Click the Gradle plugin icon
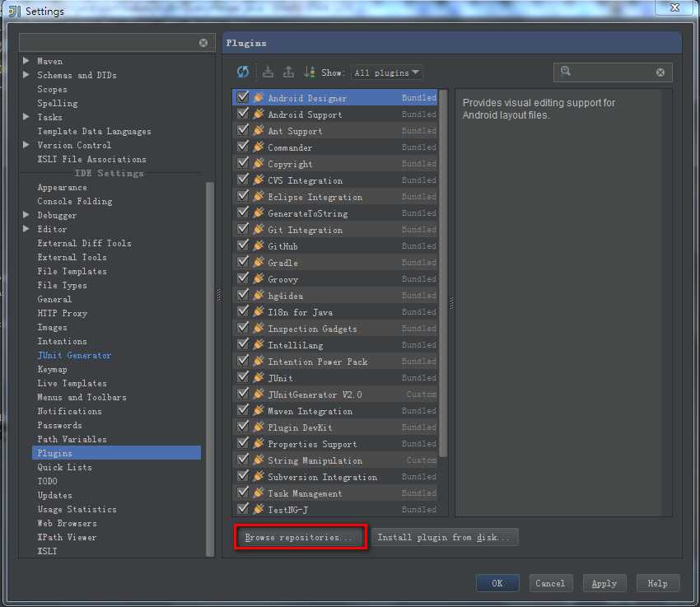The image size is (700, 607). 259,263
